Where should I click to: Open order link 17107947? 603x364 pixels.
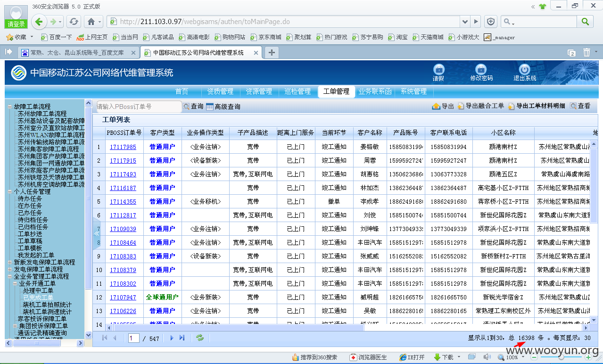pos(123,298)
